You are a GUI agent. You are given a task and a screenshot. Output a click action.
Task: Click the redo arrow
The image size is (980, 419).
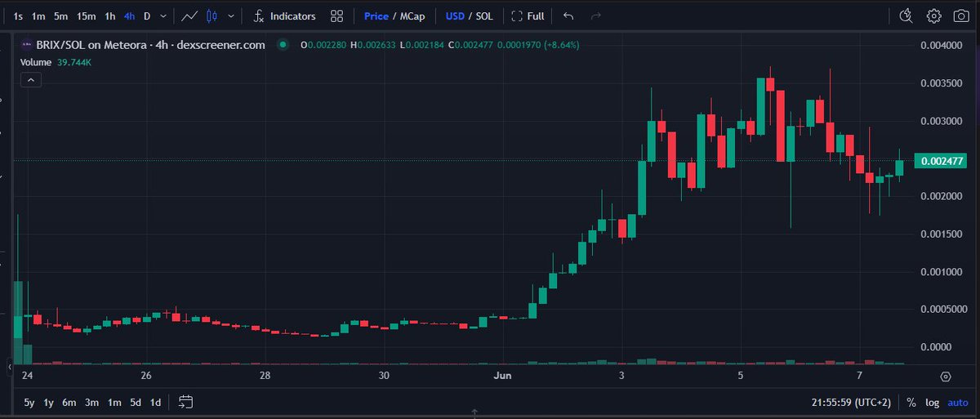pos(595,16)
